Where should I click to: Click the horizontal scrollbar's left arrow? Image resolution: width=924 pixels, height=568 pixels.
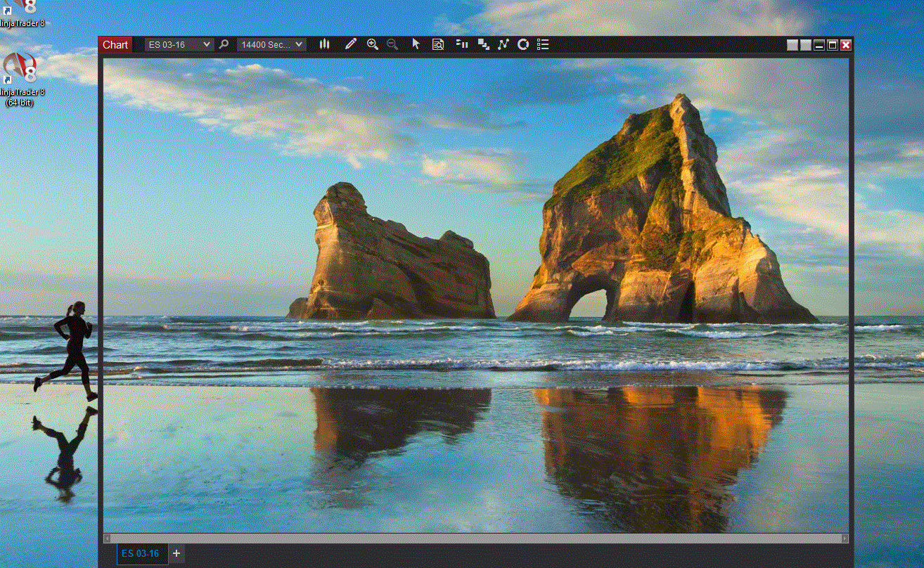click(x=108, y=538)
